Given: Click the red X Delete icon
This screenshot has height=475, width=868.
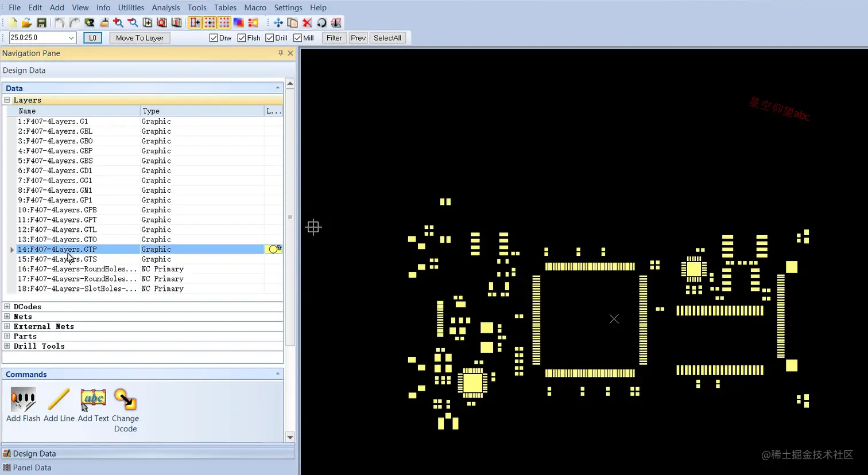Looking at the screenshot, I should [x=307, y=22].
